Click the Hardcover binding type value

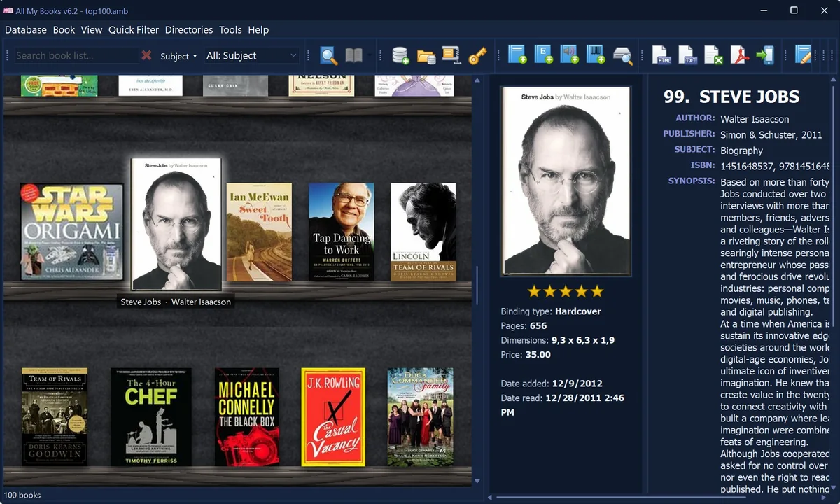[578, 311]
